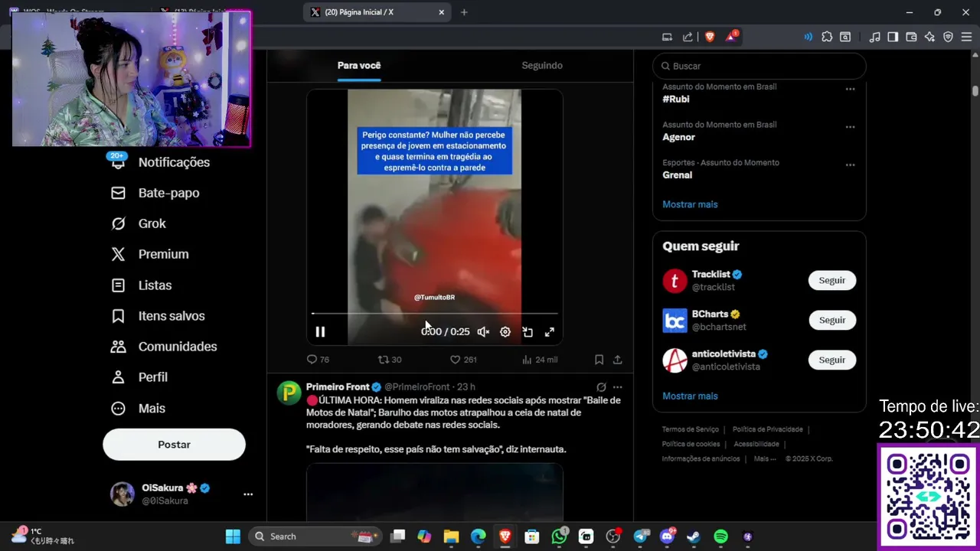Viewport: 980px width, 551px height.
Task: Focus the Buscar search field
Action: click(759, 66)
